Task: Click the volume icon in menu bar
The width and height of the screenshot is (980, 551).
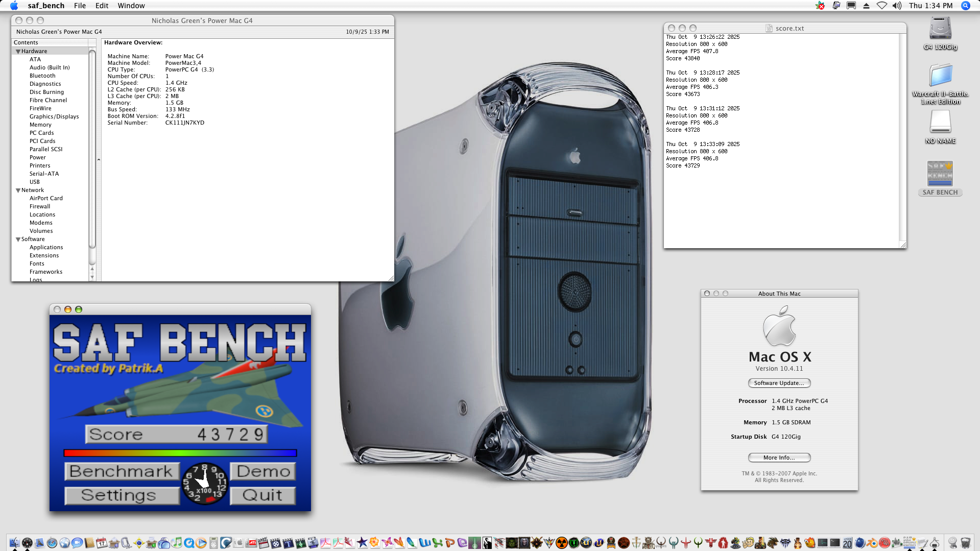Action: (x=897, y=6)
